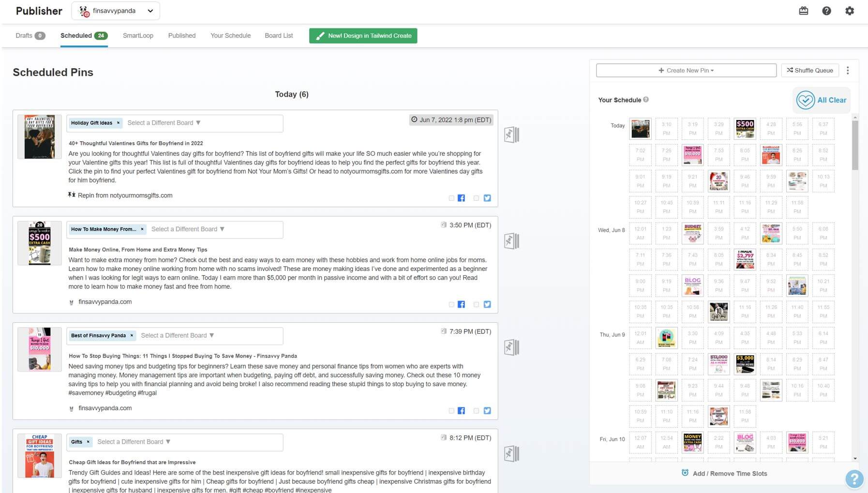Screen dimensions: 868x493
Task: Open the floating help bubble
Action: tap(854, 479)
